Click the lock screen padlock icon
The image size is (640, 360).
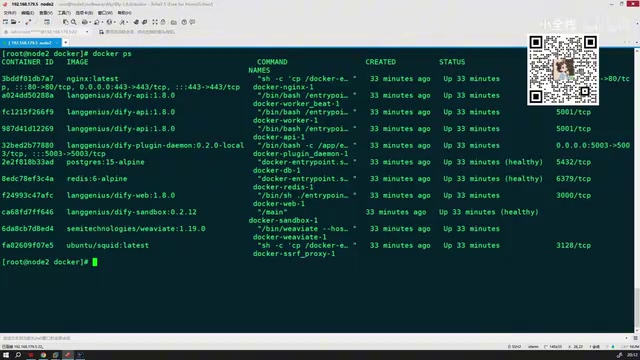[x=163, y=22]
